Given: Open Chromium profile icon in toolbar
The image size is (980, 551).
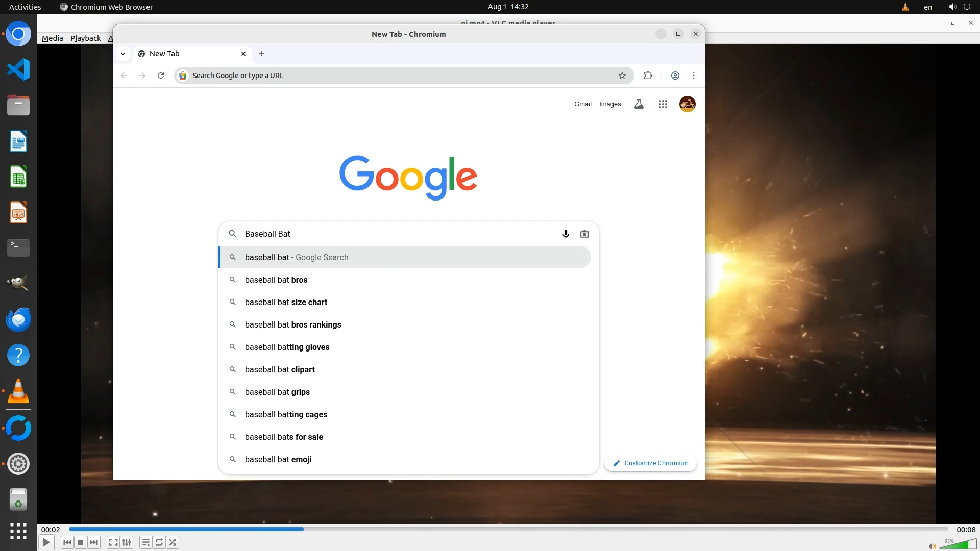Looking at the screenshot, I should pos(675,76).
